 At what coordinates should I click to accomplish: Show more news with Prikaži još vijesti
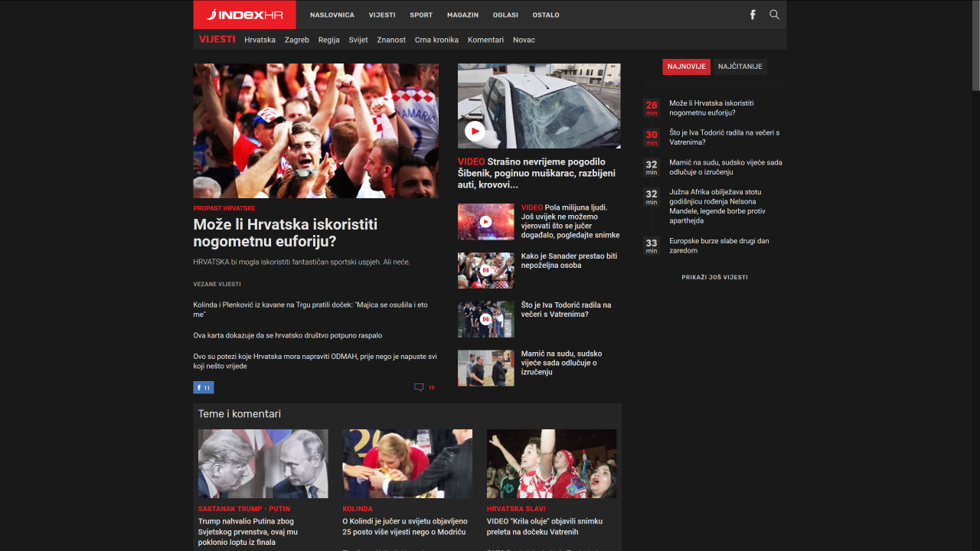point(714,277)
